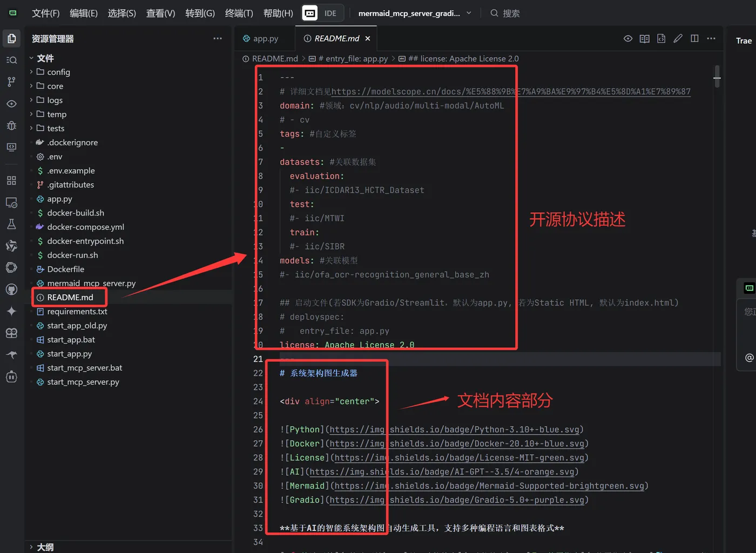Viewport: 756px width, 553px height.
Task: Follow the modelscope.cn docs link on line 2
Action: pos(511,91)
